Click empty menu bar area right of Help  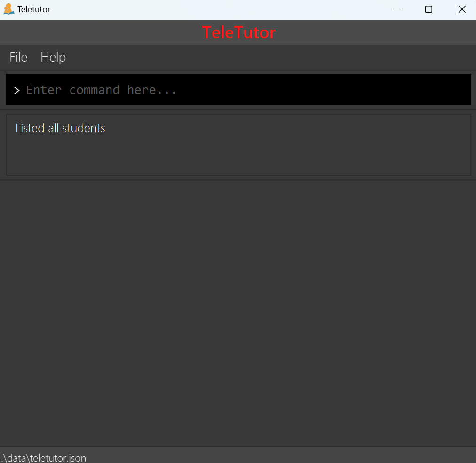pyautogui.click(x=268, y=57)
